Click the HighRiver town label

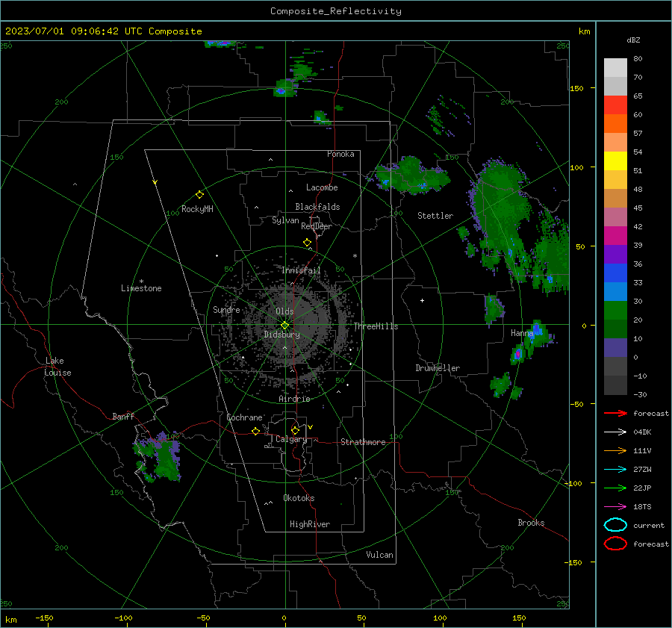point(310,524)
